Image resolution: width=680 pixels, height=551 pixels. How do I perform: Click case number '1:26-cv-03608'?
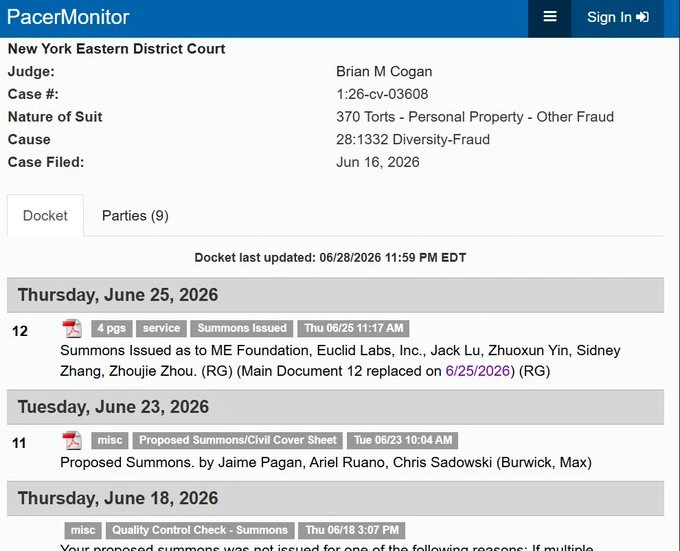pos(382,94)
